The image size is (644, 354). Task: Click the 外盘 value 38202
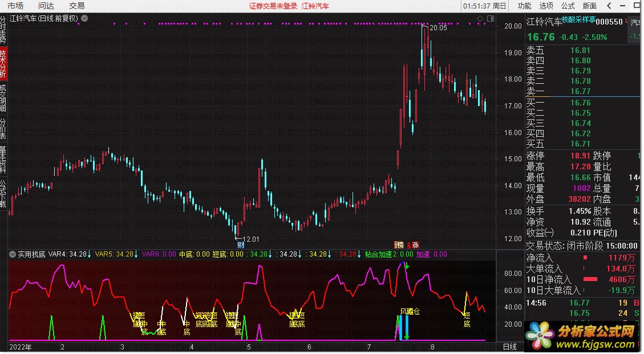click(579, 199)
